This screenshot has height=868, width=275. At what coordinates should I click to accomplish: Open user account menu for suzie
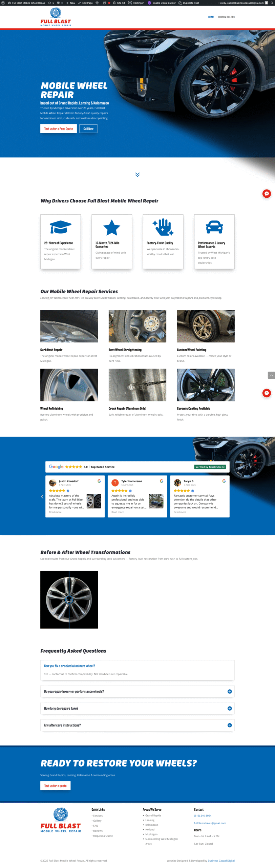click(243, 3)
